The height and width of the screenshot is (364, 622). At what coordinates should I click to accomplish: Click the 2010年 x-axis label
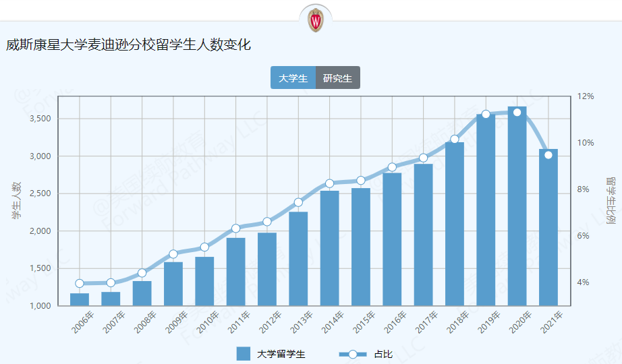pos(208,322)
